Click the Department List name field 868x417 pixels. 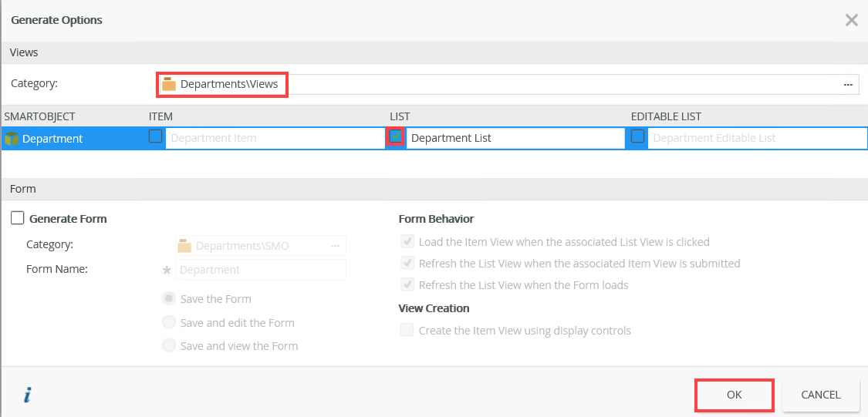[515, 138]
